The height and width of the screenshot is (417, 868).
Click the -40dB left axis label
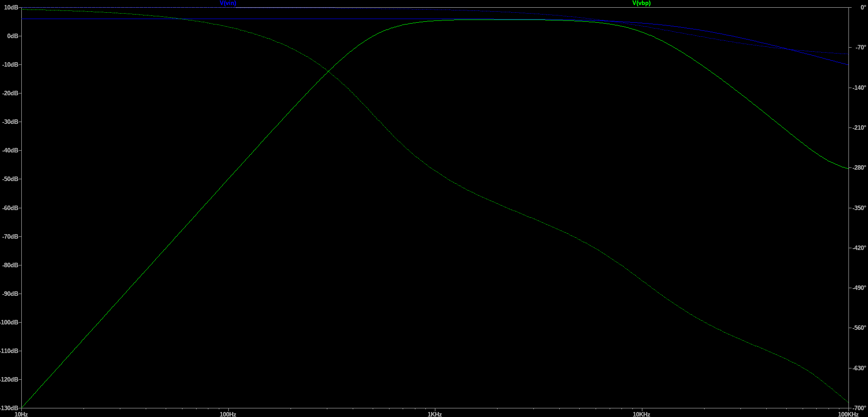pos(10,150)
